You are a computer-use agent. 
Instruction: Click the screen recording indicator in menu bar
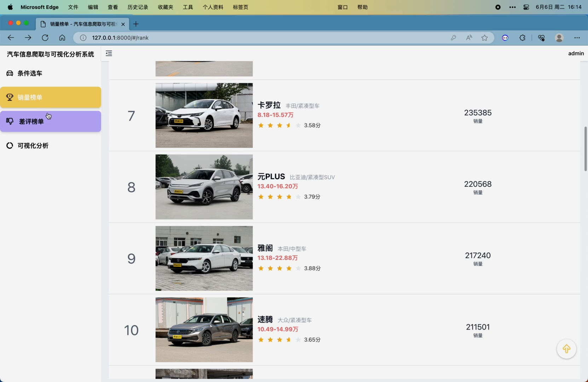(498, 7)
